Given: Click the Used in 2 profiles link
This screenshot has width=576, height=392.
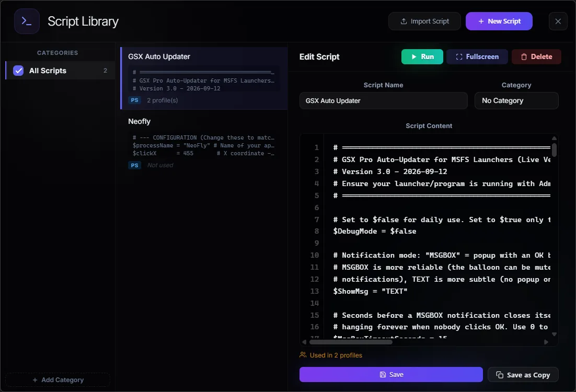Looking at the screenshot, I should [x=331, y=355].
